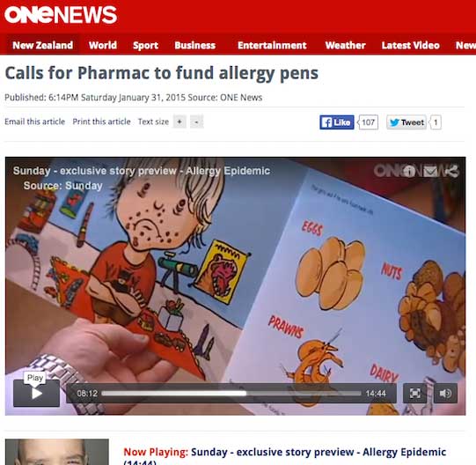Decrease text size with minus button
Screen dimensions: 476x465
[196, 122]
